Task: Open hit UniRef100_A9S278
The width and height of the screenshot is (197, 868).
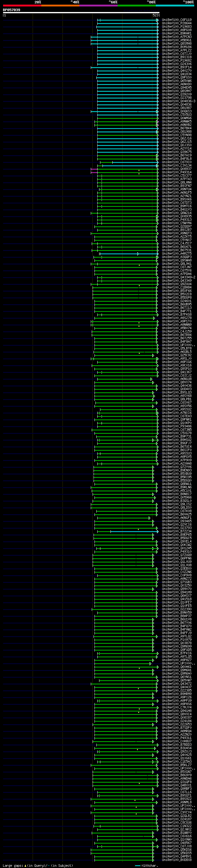Action: 176,318
